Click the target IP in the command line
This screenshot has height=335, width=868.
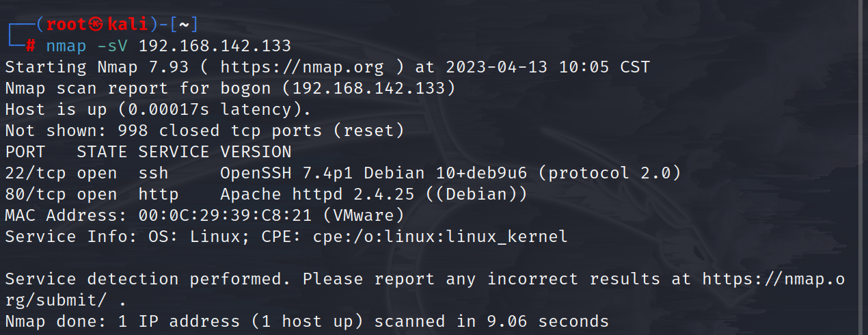(215, 46)
